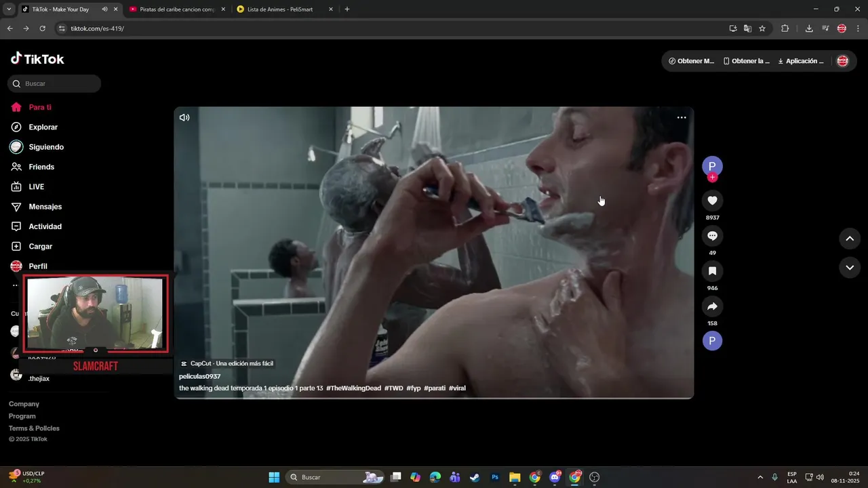Viewport: 868px width, 488px height.
Task: Share the video with the arrow icon
Action: click(712, 306)
